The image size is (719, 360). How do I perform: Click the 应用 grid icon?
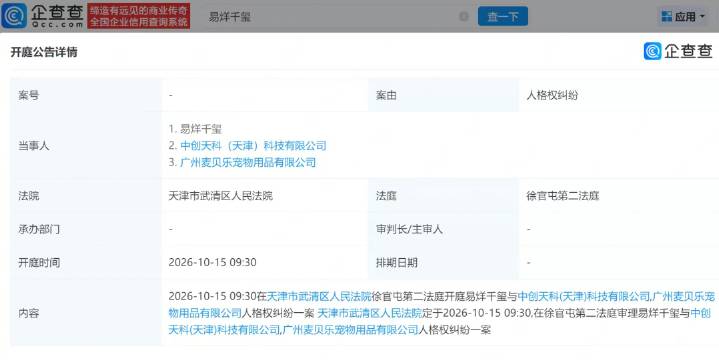click(x=667, y=17)
